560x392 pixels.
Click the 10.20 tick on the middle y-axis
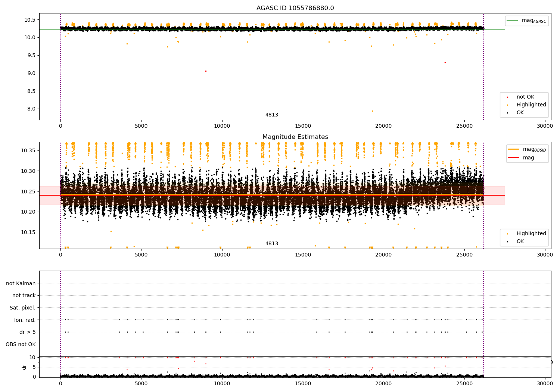pyautogui.click(x=28, y=212)
